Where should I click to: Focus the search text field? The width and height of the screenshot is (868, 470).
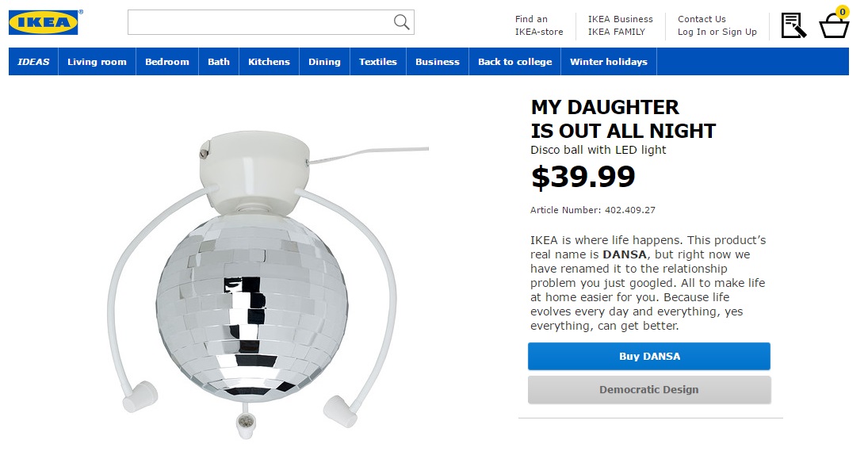tap(270, 22)
